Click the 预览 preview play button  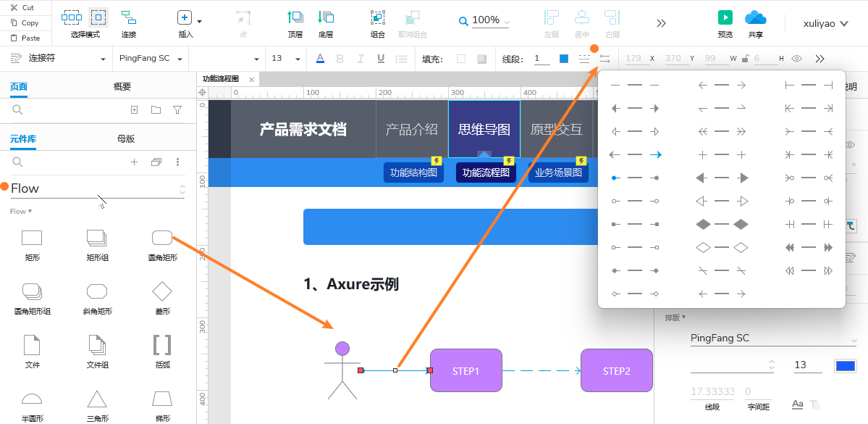point(725,17)
